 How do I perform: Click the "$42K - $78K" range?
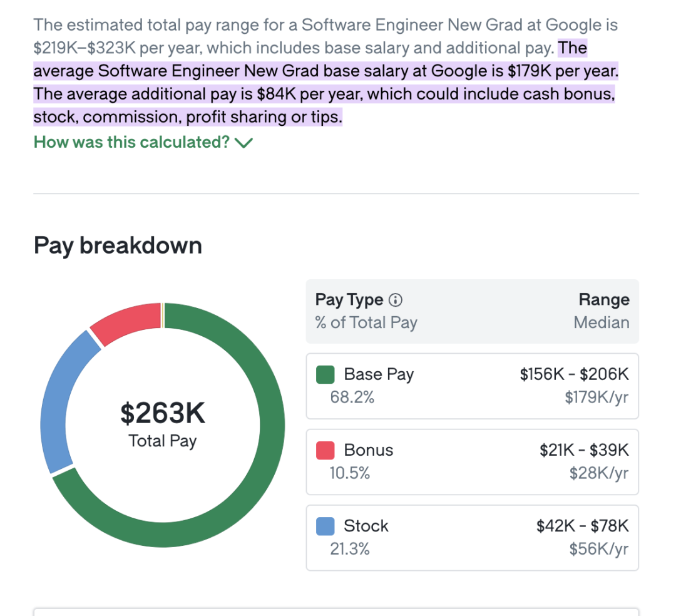583,526
